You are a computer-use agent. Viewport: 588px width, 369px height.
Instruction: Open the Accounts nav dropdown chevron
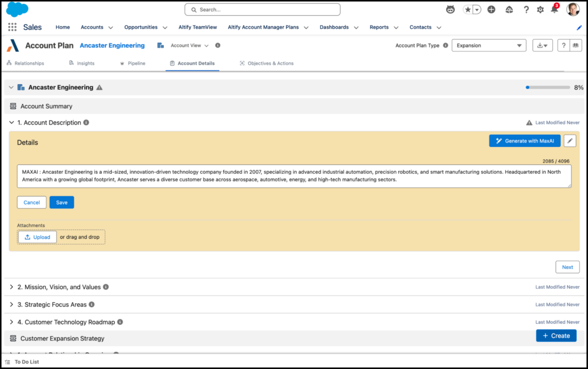pos(110,27)
